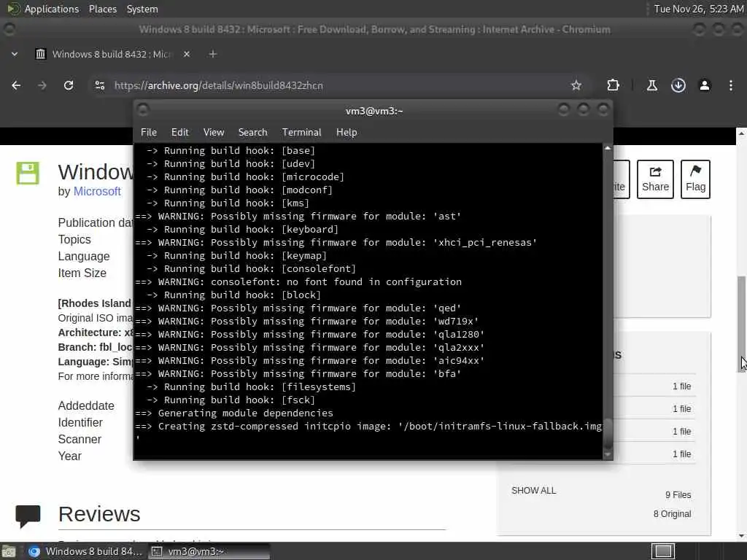This screenshot has height=560, width=747.
Task: Click the show desktop icon in taskbar
Action: [9, 552]
